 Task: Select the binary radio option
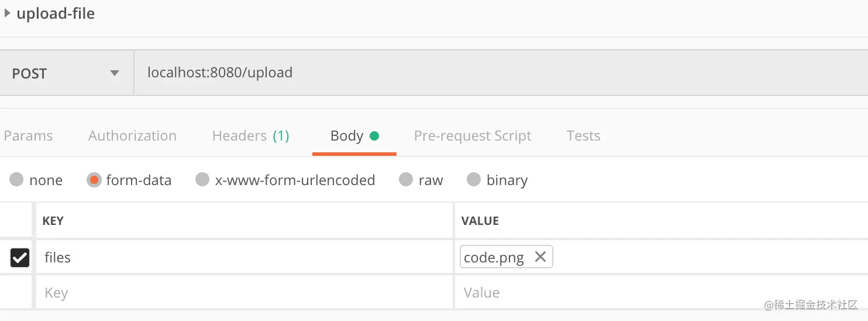(474, 180)
